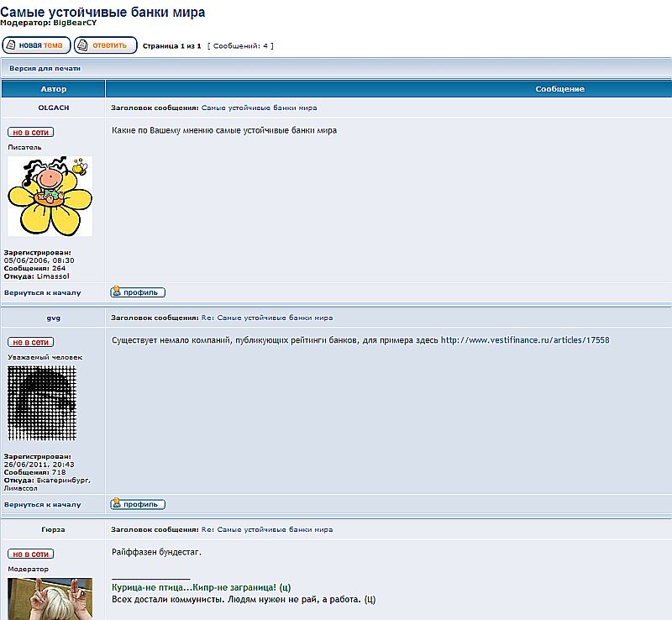This screenshot has width=672, height=620.
Task: Click OLGACH's message text 'Какие по Вашему мнению'
Action: (x=162, y=130)
